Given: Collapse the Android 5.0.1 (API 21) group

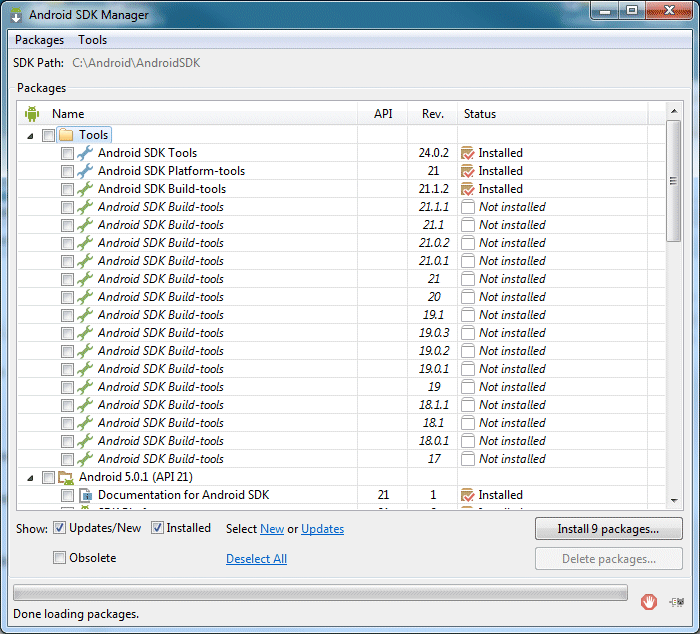Looking at the screenshot, I should point(30,478).
